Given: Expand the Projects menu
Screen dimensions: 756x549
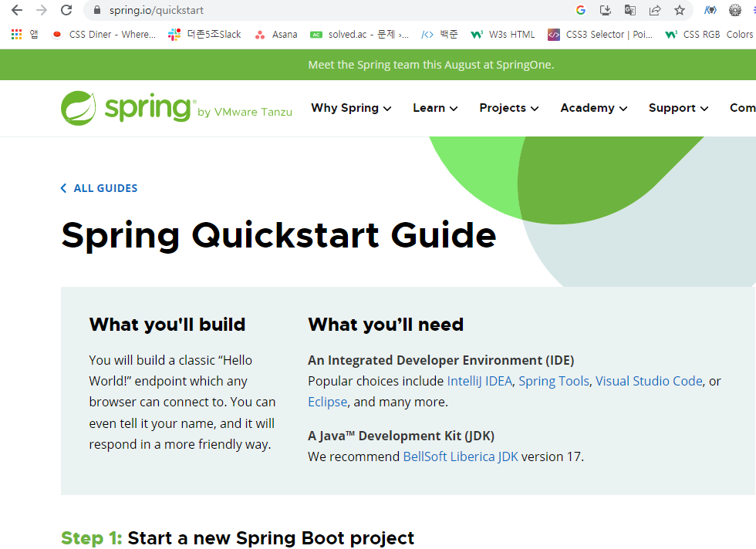Looking at the screenshot, I should tap(508, 108).
